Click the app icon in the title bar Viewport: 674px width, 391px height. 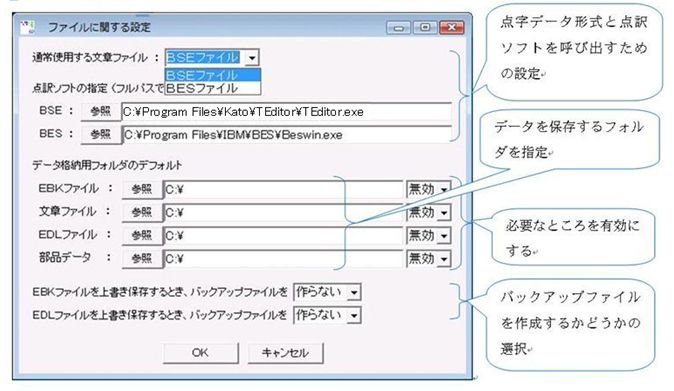28,27
